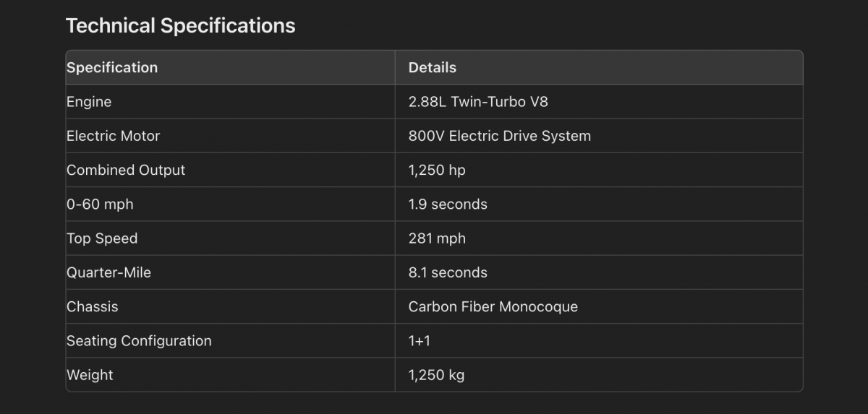Click the Chassis row label

click(93, 306)
